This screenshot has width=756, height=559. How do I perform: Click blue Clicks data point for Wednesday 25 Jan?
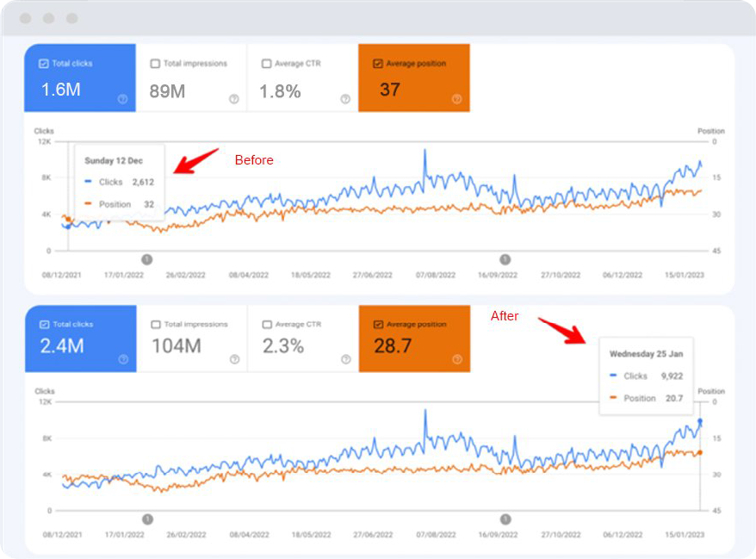(x=700, y=421)
